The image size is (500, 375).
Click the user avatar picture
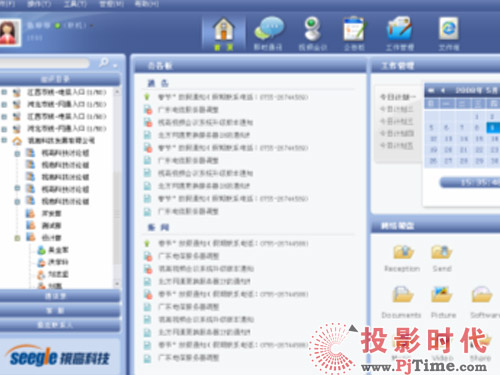tap(9, 32)
